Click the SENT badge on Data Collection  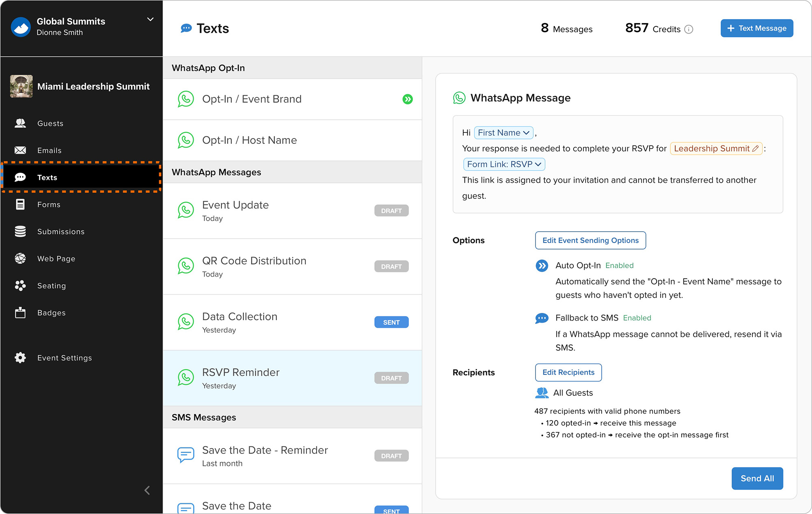[391, 322]
